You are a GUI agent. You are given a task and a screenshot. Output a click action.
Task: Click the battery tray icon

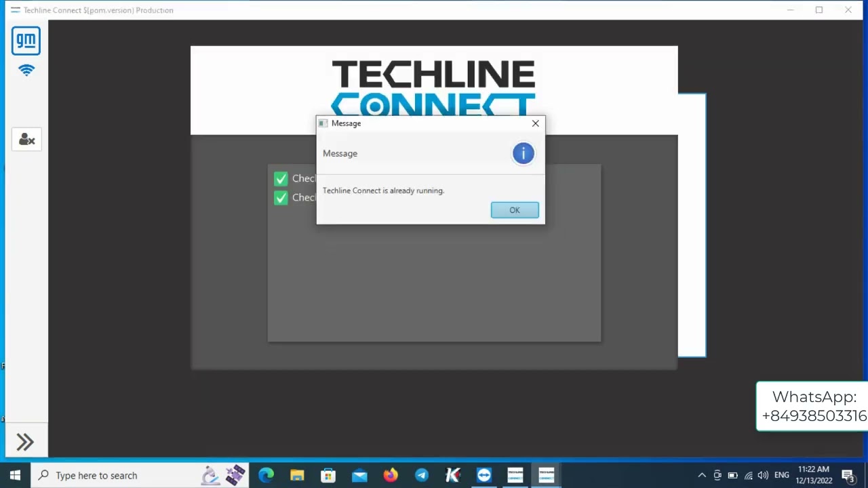coord(733,476)
